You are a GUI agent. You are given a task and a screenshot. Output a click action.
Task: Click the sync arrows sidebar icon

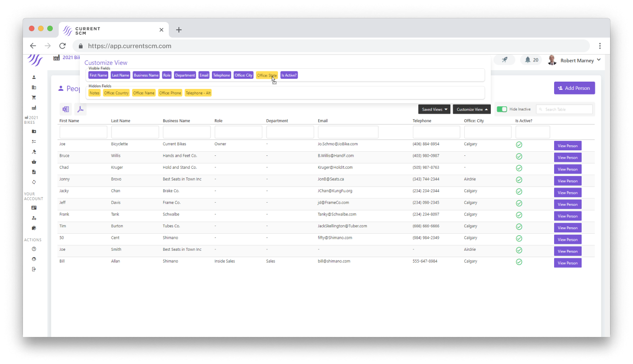34,182
